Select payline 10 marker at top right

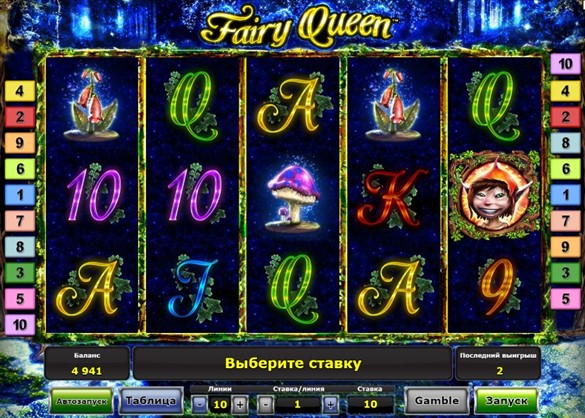coord(565,64)
